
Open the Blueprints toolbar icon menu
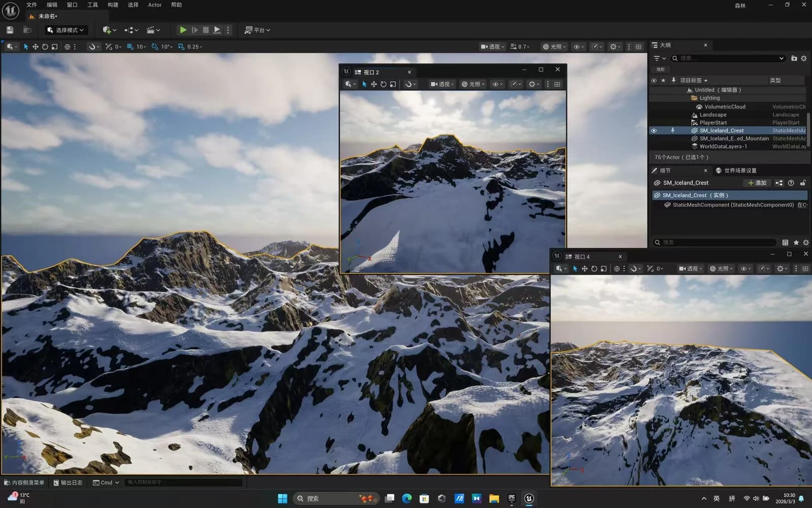(131, 30)
